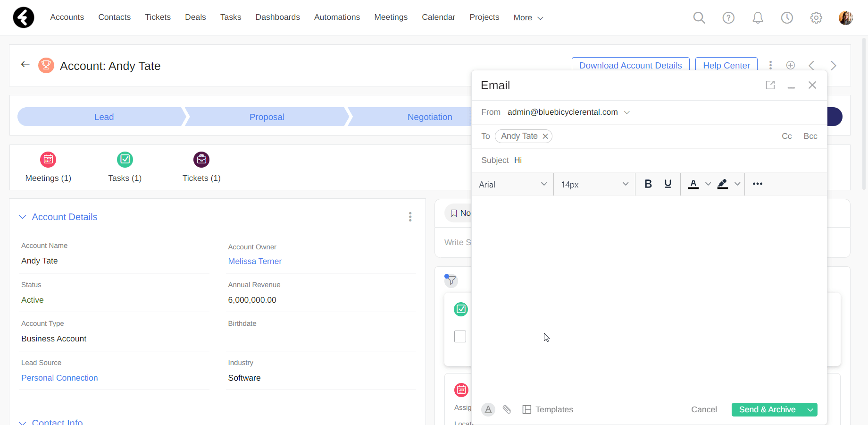
Task: Open the Accounts menu
Action: pyautogui.click(x=67, y=17)
